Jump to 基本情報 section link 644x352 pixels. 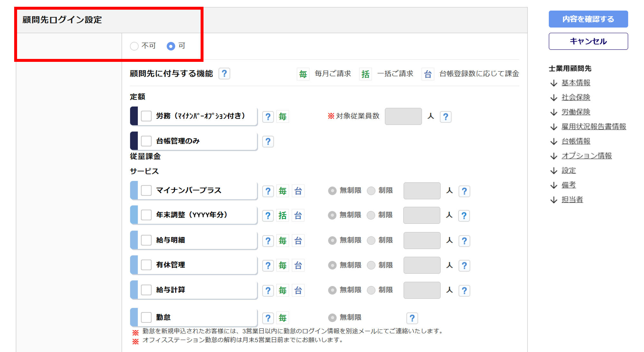(576, 83)
